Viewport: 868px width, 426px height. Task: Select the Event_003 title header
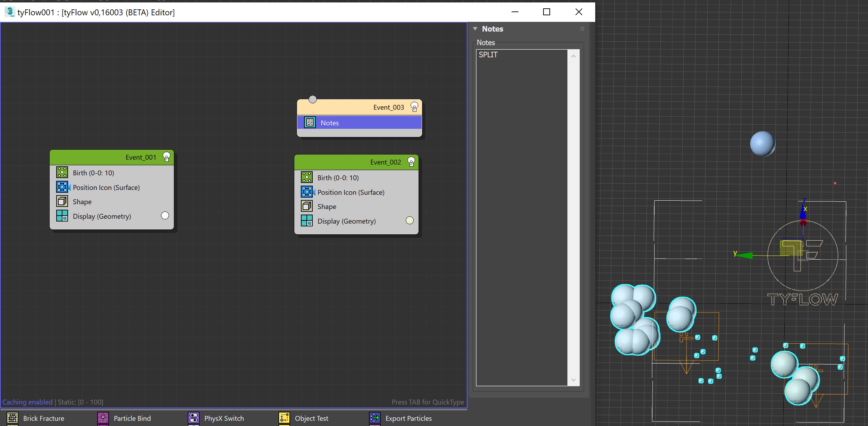359,107
